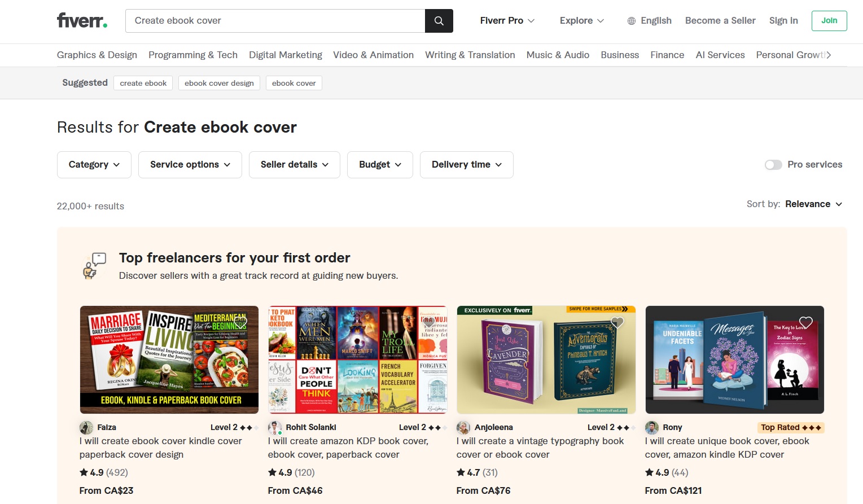Click price 'From CA$23'
This screenshot has width=863, height=504.
tap(107, 491)
